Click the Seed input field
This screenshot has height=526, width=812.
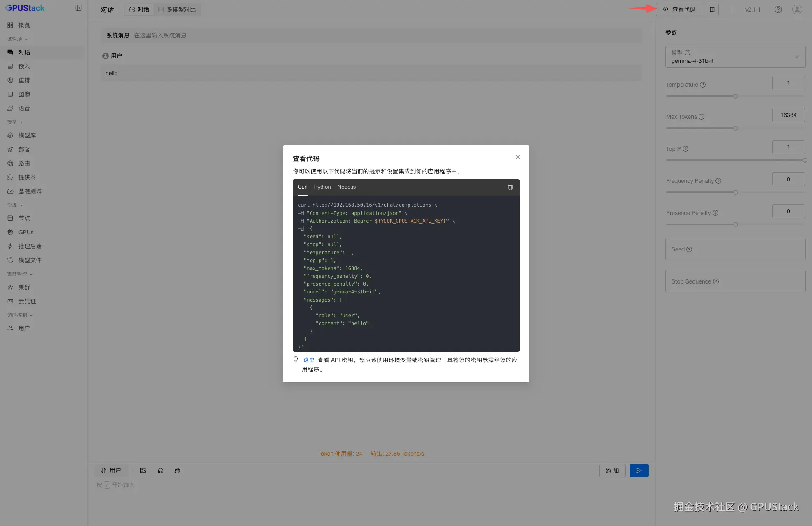[735, 249]
